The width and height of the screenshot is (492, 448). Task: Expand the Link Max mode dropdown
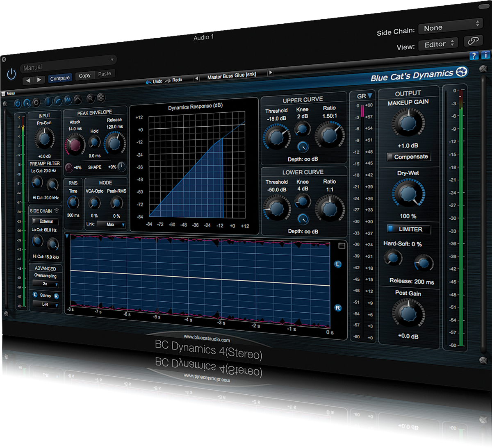click(112, 225)
